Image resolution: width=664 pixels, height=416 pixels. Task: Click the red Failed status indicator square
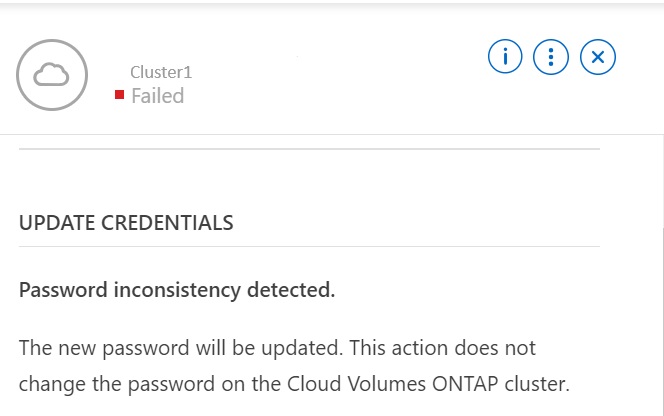tap(120, 95)
